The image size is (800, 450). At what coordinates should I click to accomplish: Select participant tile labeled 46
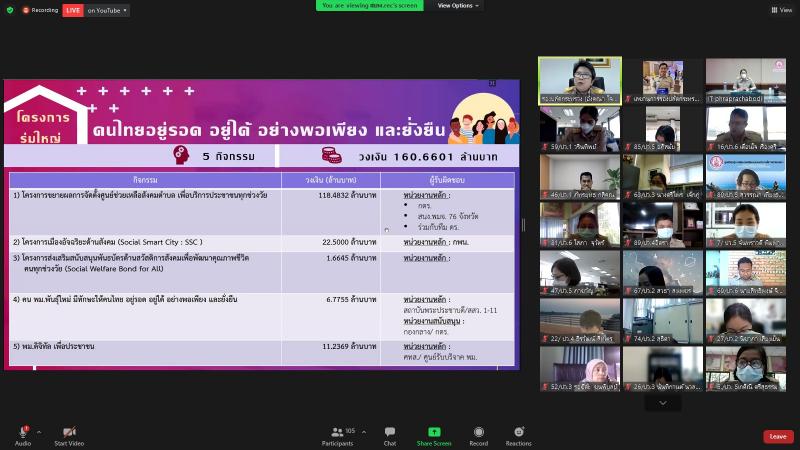580,177
